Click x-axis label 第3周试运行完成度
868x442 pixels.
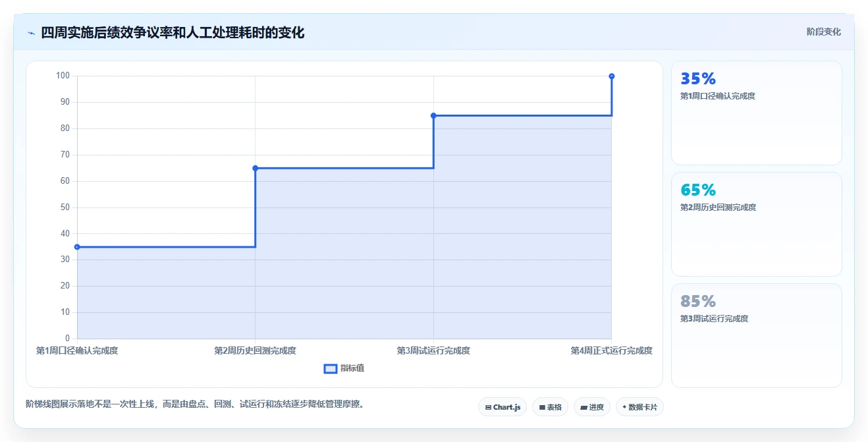click(433, 350)
